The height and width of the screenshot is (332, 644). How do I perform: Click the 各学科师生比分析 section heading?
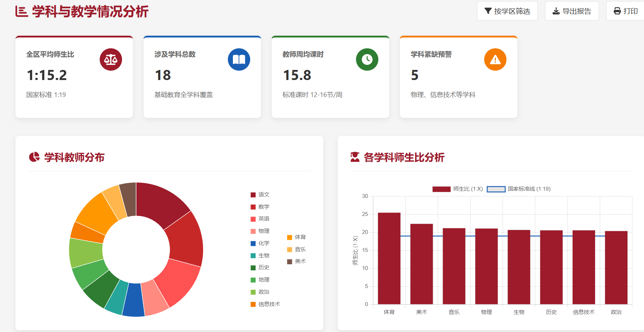click(x=404, y=157)
